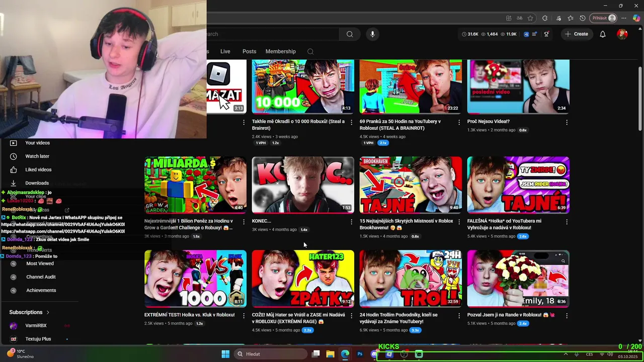The image size is (644, 362).
Task: Open options menu for Proč Nejsou Videa
Action: coord(567,122)
